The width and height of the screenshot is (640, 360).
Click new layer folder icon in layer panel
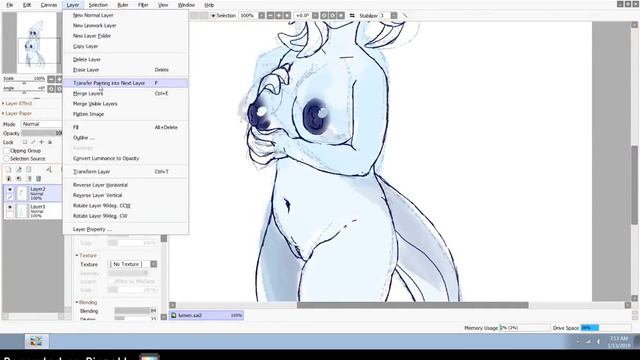coord(29,169)
